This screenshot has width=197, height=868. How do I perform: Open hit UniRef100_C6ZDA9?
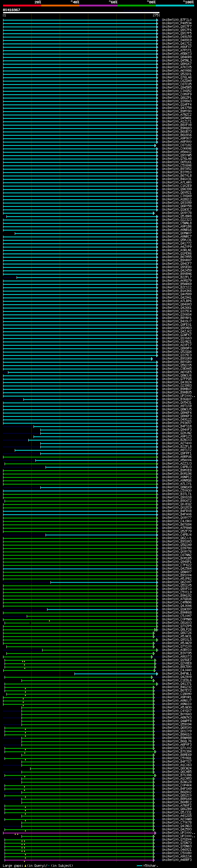pos(176,81)
